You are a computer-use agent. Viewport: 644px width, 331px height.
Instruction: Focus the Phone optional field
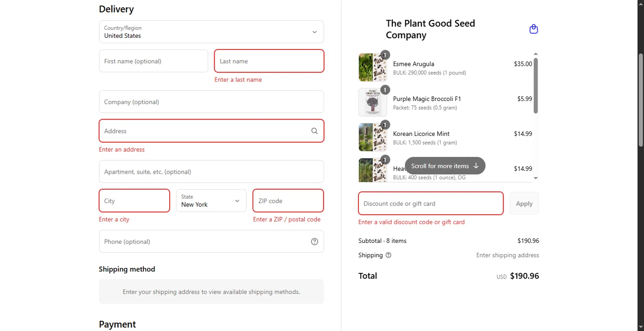211,242
